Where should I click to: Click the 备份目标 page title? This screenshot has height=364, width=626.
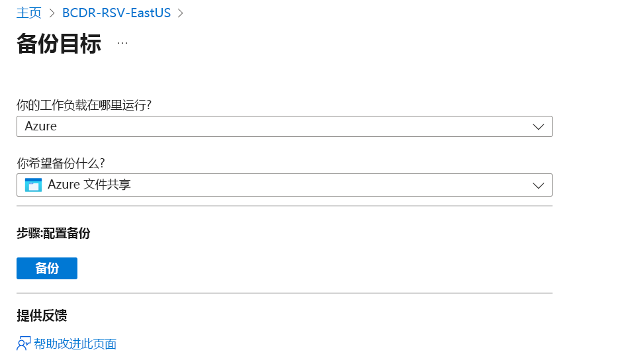[x=59, y=44]
